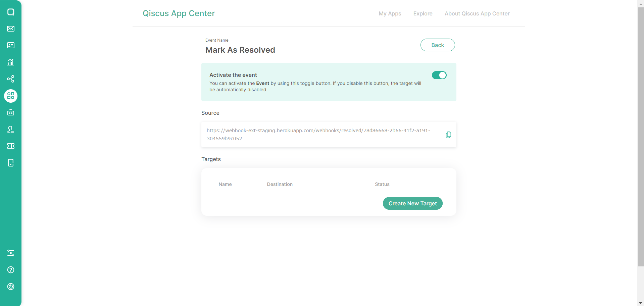Image resolution: width=644 pixels, height=306 pixels.
Task: Open About Qiscus App Center link
Action: (x=477, y=13)
